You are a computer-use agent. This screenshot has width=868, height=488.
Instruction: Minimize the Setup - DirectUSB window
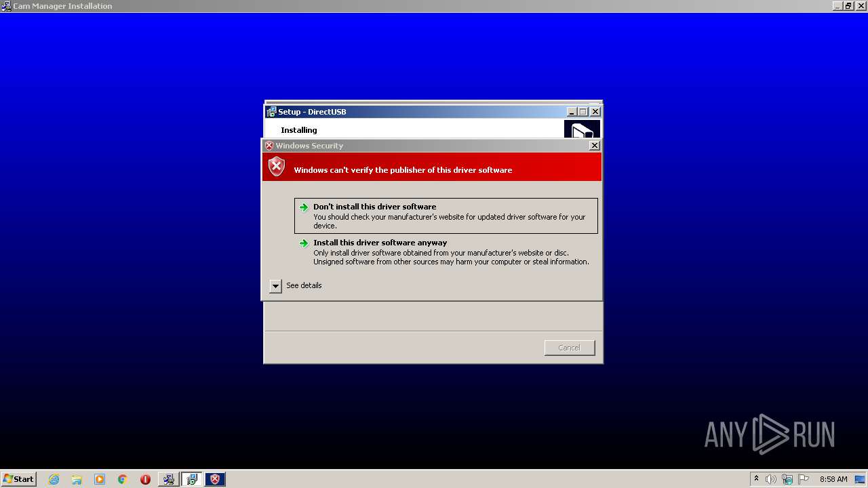tap(572, 112)
